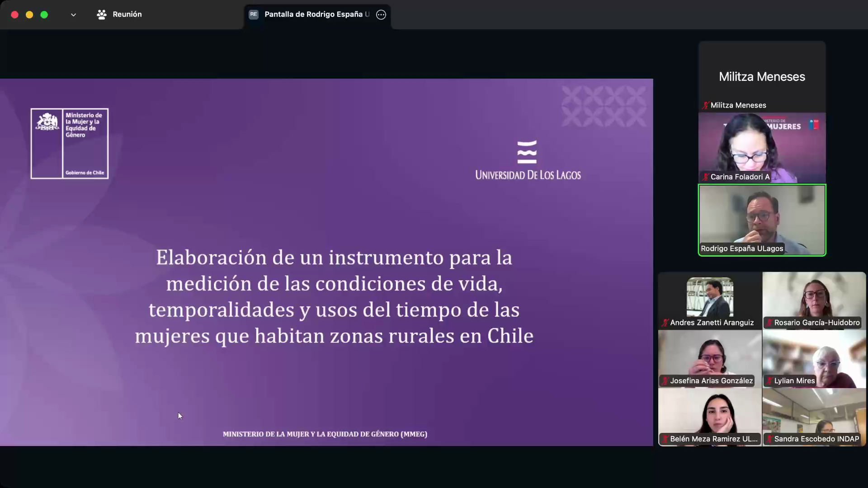Select the Pantalla de Rodrigo España tab

(316, 14)
